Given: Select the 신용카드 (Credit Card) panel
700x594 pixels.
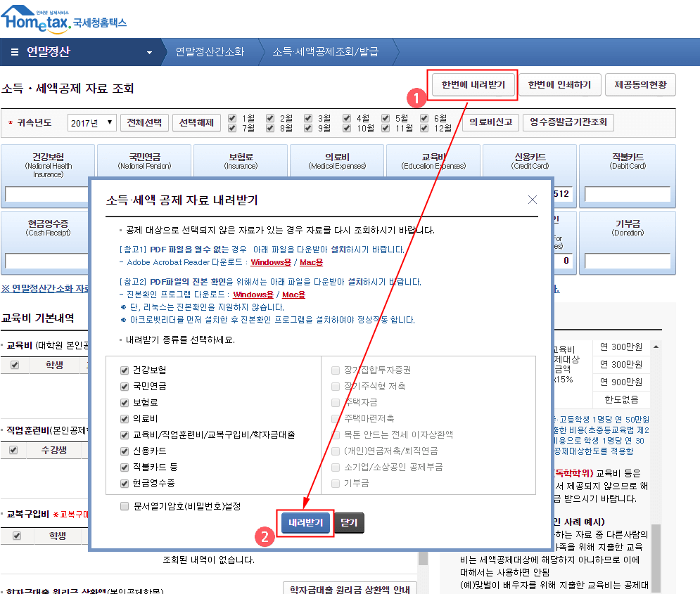Looking at the screenshot, I should (530, 160).
